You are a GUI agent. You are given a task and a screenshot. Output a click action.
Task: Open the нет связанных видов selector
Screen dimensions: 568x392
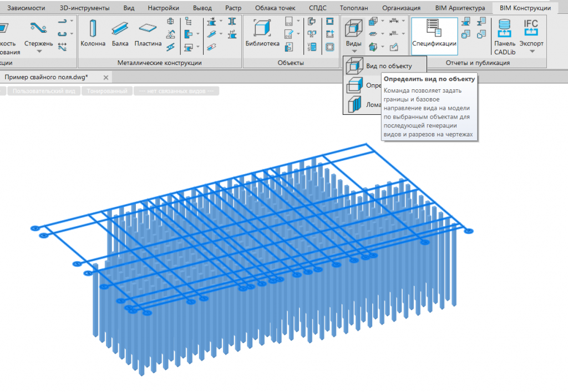point(176,91)
